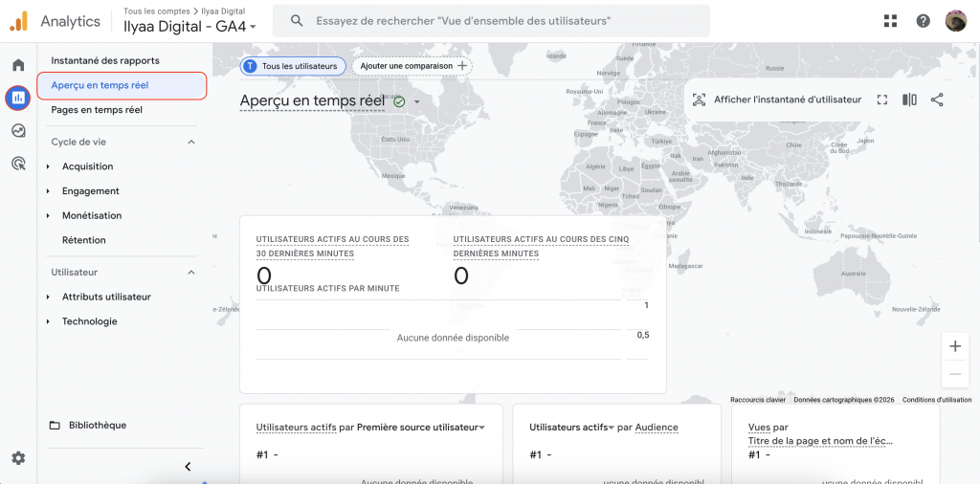Click the 30 dernières minutes metric heading
Screen dimensions: 980x484
coord(332,247)
